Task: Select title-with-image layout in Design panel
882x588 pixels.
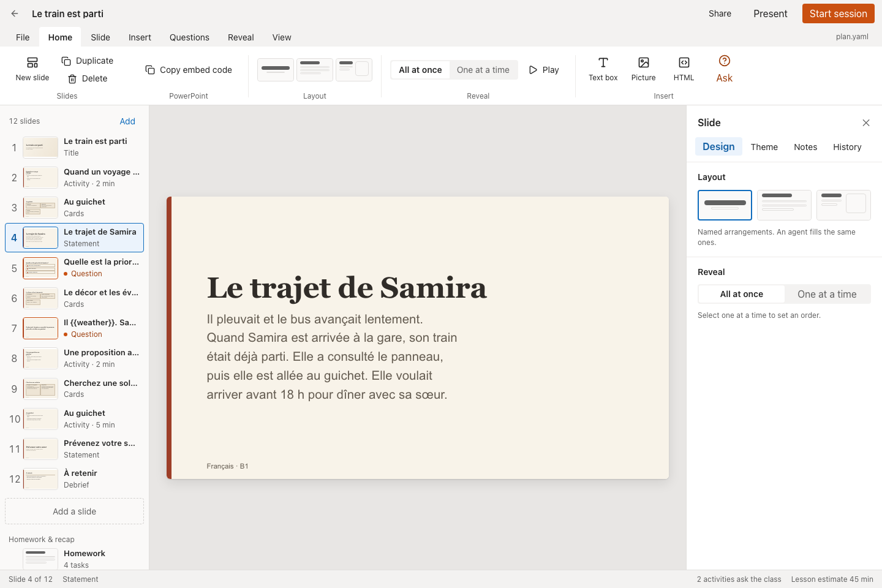Action: (843, 205)
